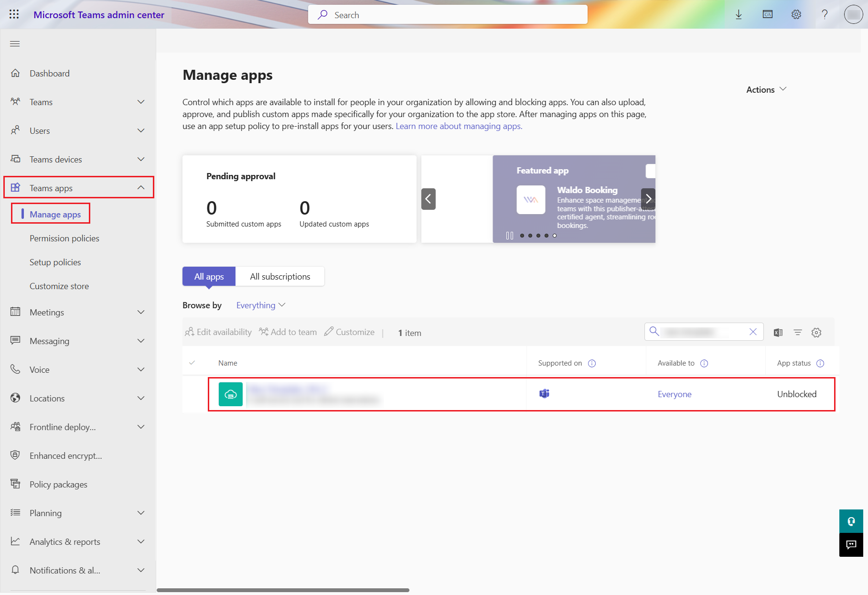Open the waffle app launcher grid
The image size is (868, 595).
(x=14, y=14)
